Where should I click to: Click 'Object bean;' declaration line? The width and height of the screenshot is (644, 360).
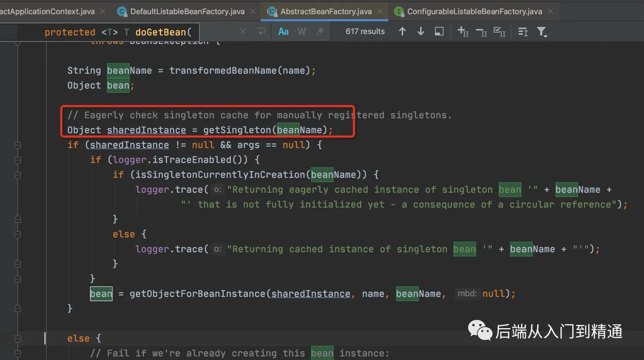tap(101, 85)
